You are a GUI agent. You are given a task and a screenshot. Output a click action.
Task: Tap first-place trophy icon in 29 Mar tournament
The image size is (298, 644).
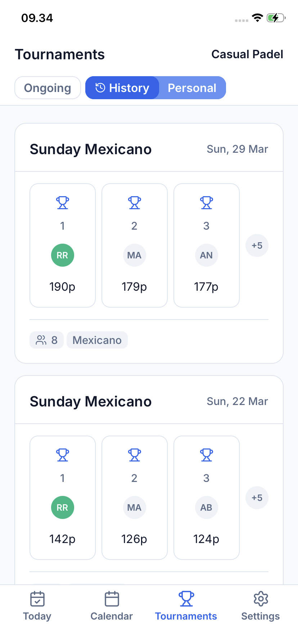63,203
